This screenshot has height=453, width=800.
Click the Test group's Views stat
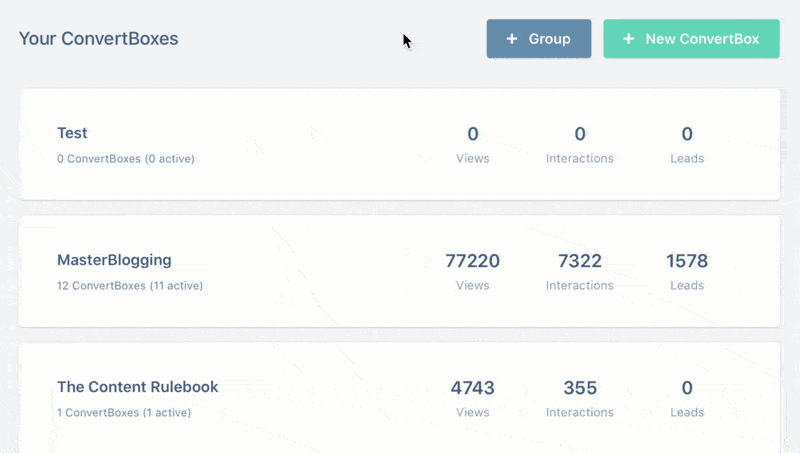coord(472,135)
